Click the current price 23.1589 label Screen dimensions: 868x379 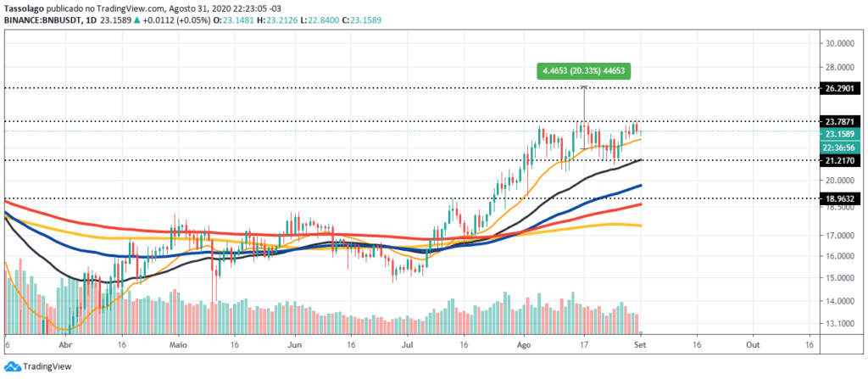pyautogui.click(x=840, y=135)
